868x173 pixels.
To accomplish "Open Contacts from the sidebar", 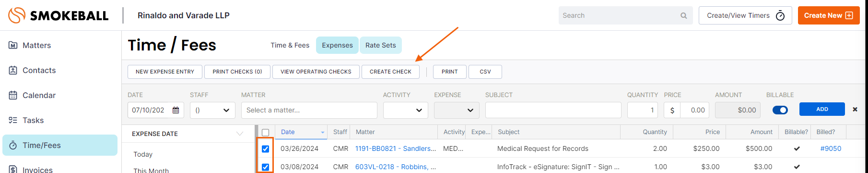I will point(39,70).
